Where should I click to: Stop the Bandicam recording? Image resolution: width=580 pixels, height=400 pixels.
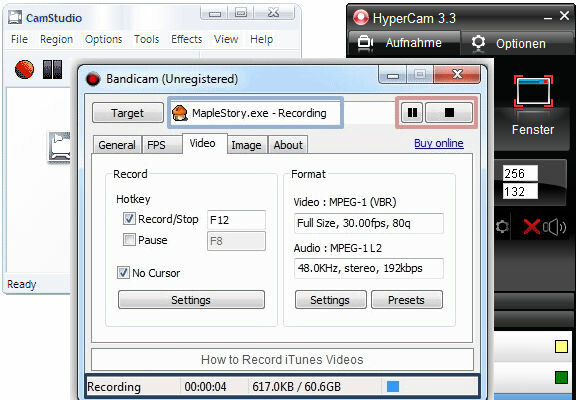tap(449, 112)
